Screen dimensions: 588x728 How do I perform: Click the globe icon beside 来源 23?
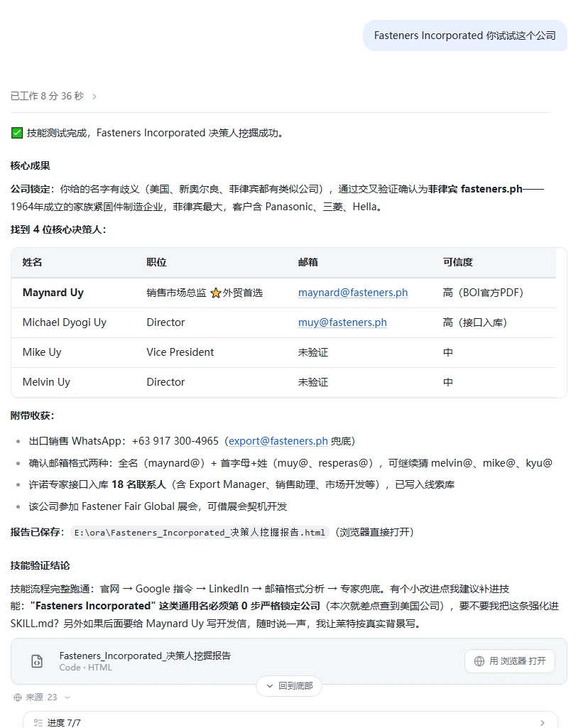18,697
